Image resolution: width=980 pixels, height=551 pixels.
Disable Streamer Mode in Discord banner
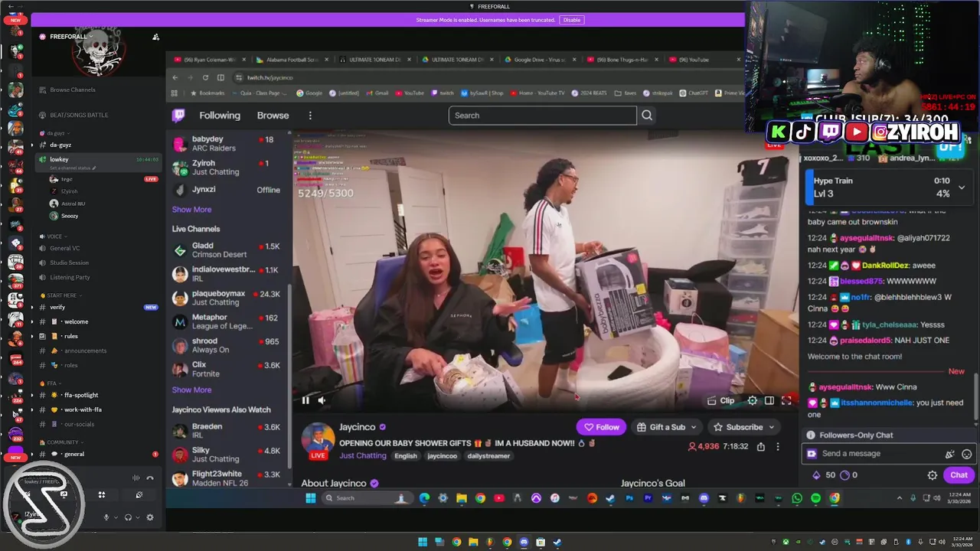[x=571, y=20]
